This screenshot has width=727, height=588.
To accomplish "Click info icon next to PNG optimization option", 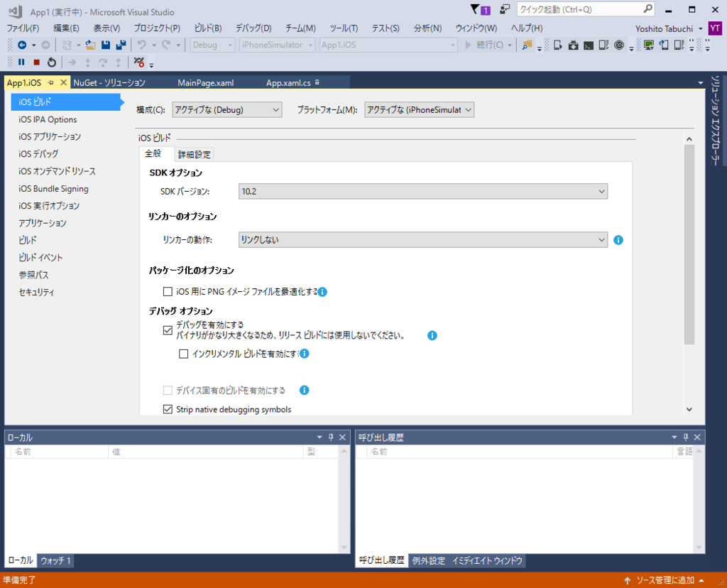I will (x=322, y=292).
